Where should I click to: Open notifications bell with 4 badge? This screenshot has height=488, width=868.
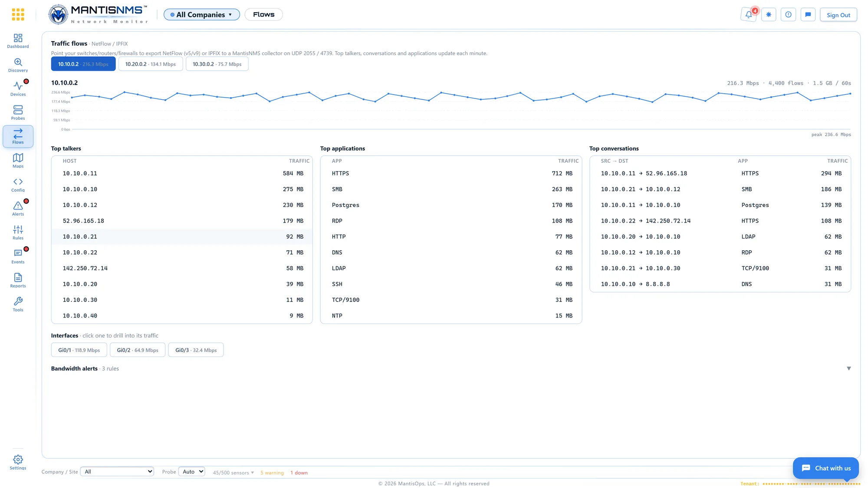(x=749, y=14)
